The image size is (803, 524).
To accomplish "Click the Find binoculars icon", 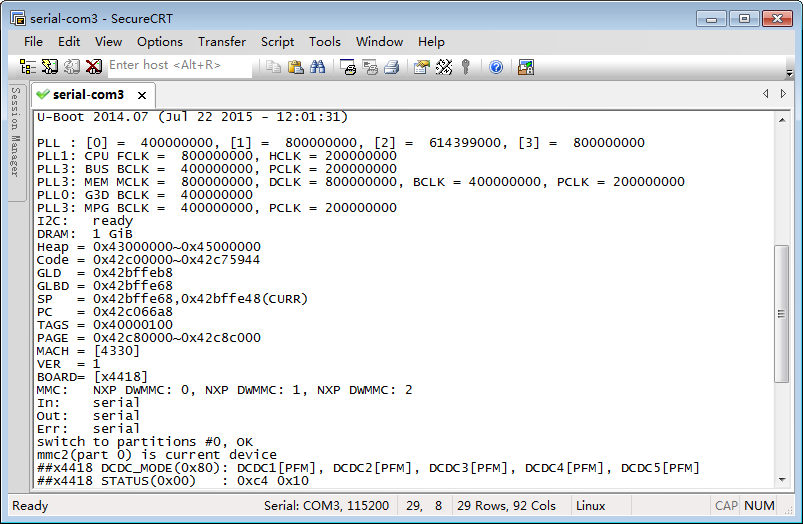I will 318,67.
